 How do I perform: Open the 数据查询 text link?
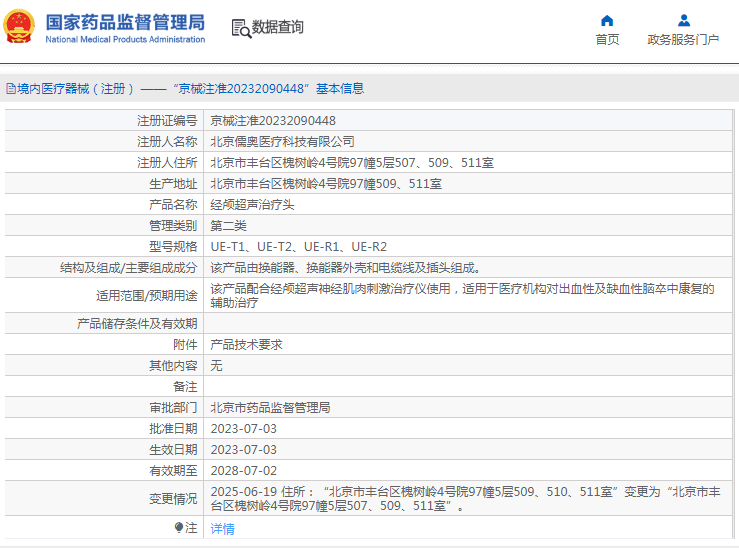tap(278, 28)
